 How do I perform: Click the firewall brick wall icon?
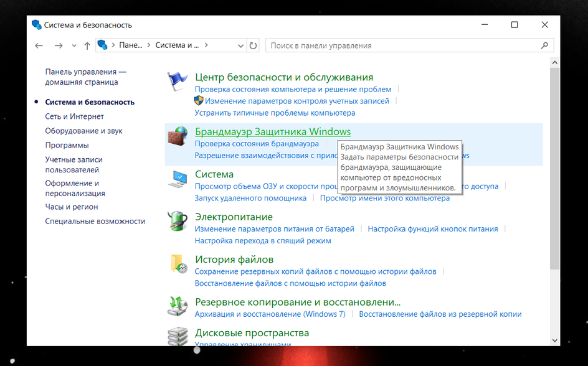177,136
